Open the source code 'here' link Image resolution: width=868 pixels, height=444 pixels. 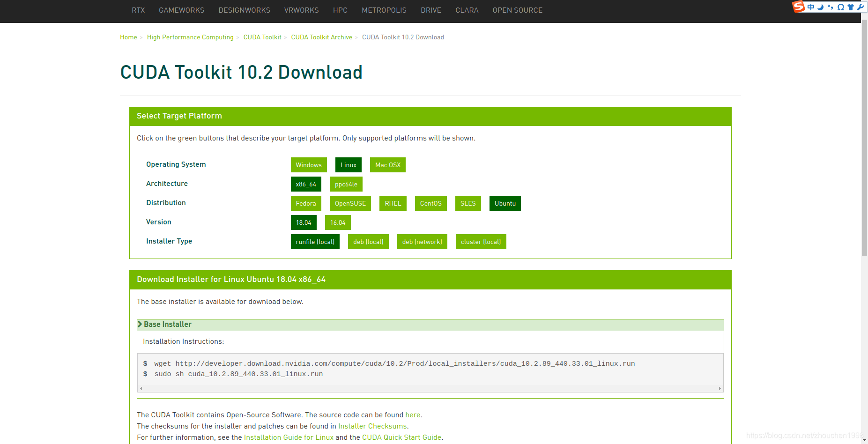(x=413, y=415)
